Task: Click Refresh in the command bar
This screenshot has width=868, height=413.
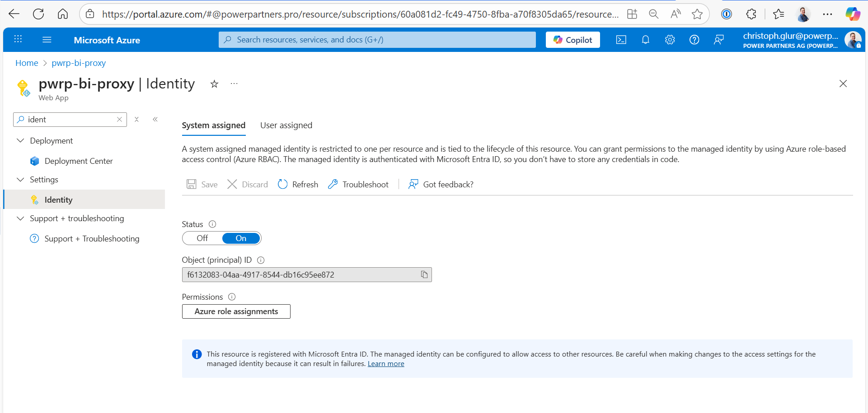Action: [298, 184]
